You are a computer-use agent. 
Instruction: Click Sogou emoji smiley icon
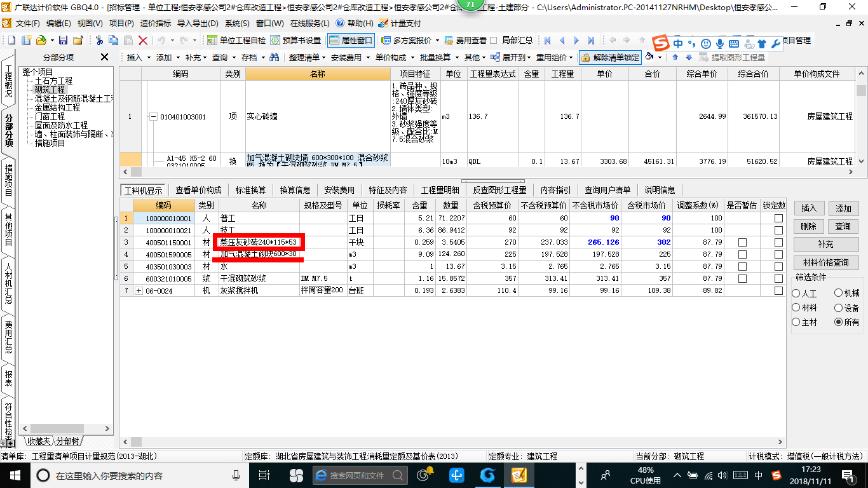pyautogui.click(x=706, y=44)
